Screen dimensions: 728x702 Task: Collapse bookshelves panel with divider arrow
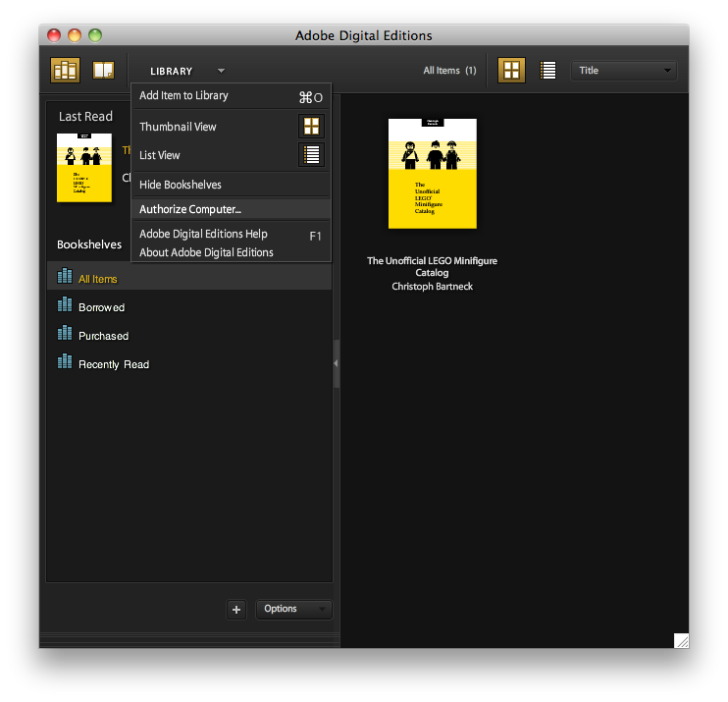(x=337, y=364)
